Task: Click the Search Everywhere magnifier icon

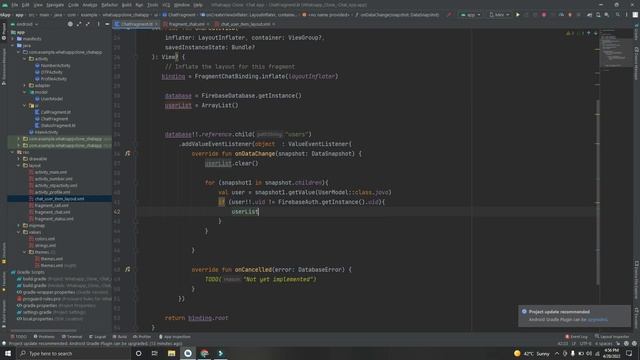Action: pyautogui.click(x=618, y=15)
